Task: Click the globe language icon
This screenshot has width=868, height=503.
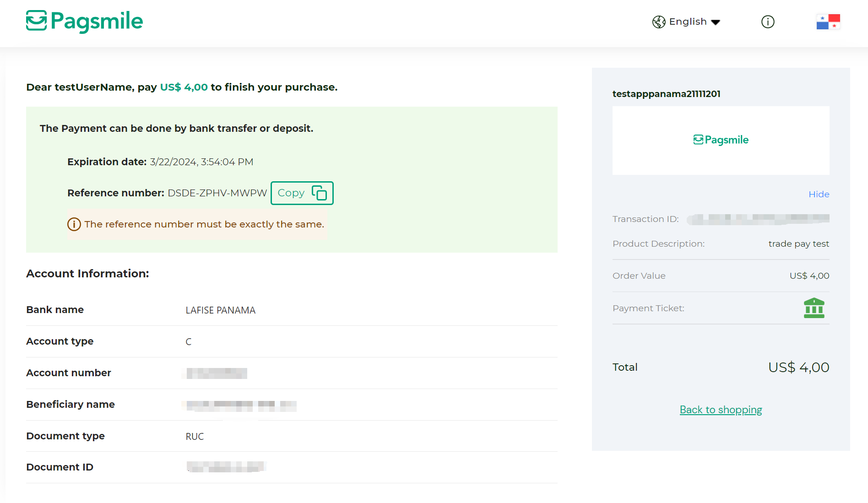Action: coord(659,22)
